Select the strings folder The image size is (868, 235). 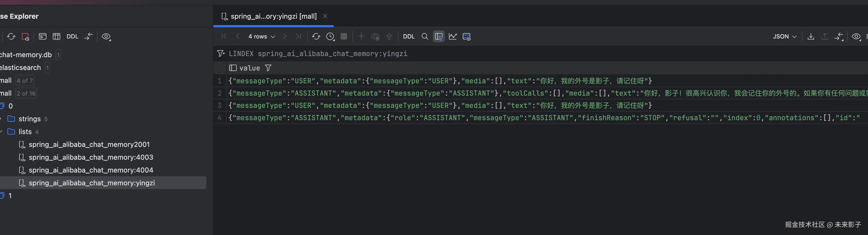29,119
